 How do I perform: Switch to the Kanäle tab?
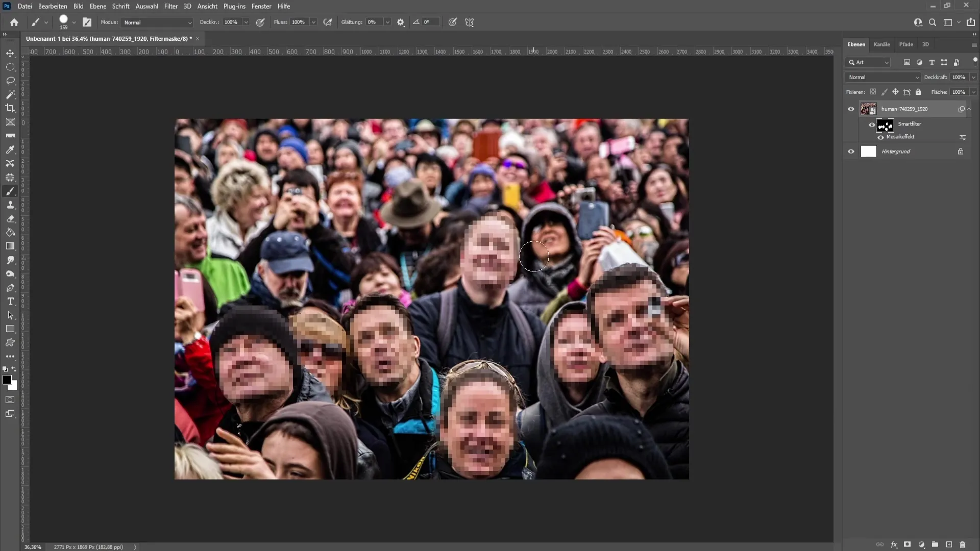(x=881, y=44)
